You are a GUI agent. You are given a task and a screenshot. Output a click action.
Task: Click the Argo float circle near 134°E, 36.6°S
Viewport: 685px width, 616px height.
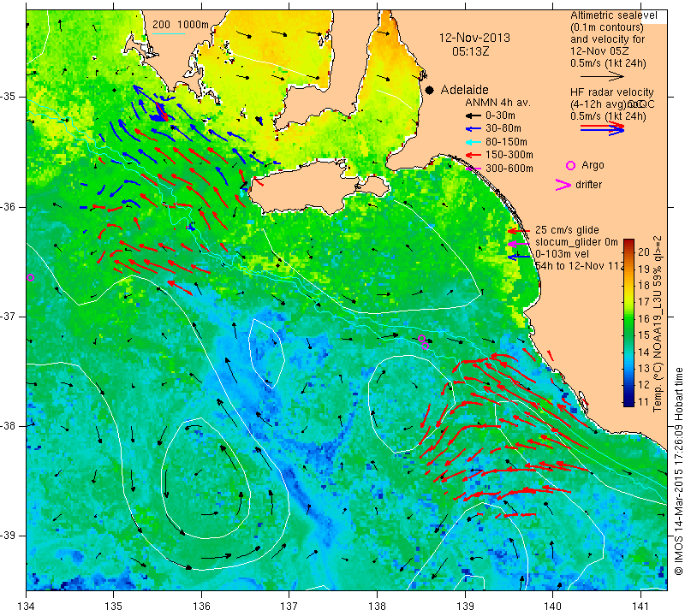30,278
